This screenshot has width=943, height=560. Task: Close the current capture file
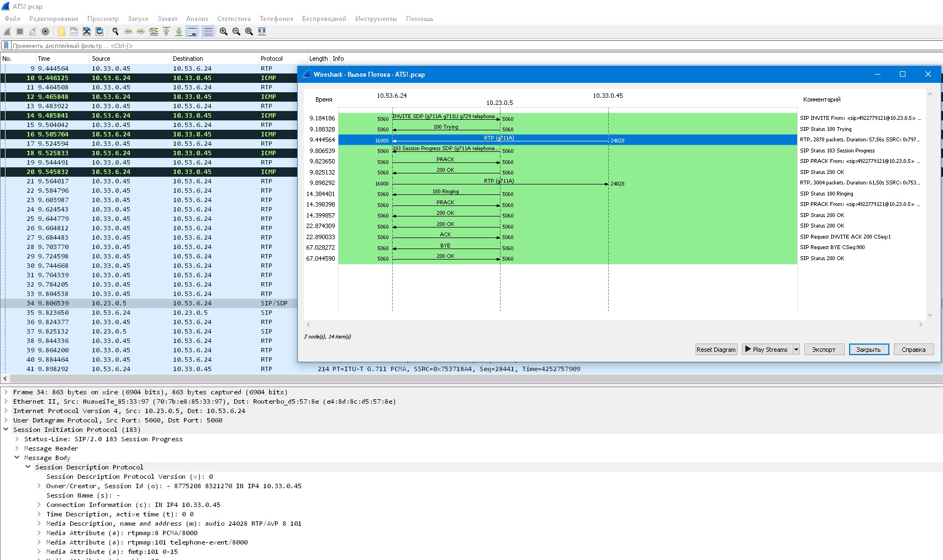87,31
